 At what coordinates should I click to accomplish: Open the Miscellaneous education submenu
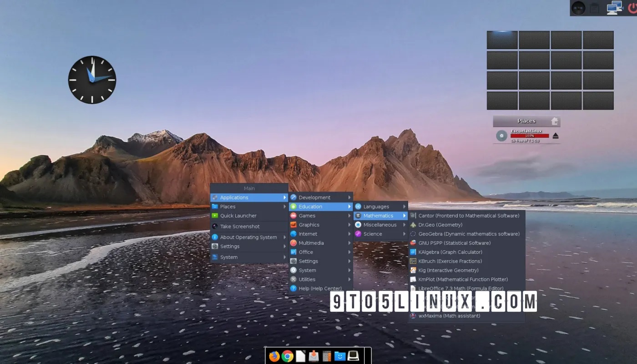381,225
